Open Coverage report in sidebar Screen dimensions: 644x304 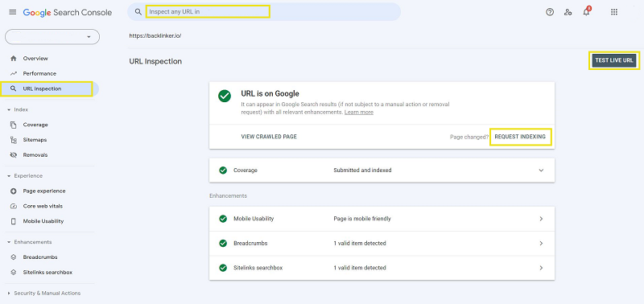tap(35, 125)
